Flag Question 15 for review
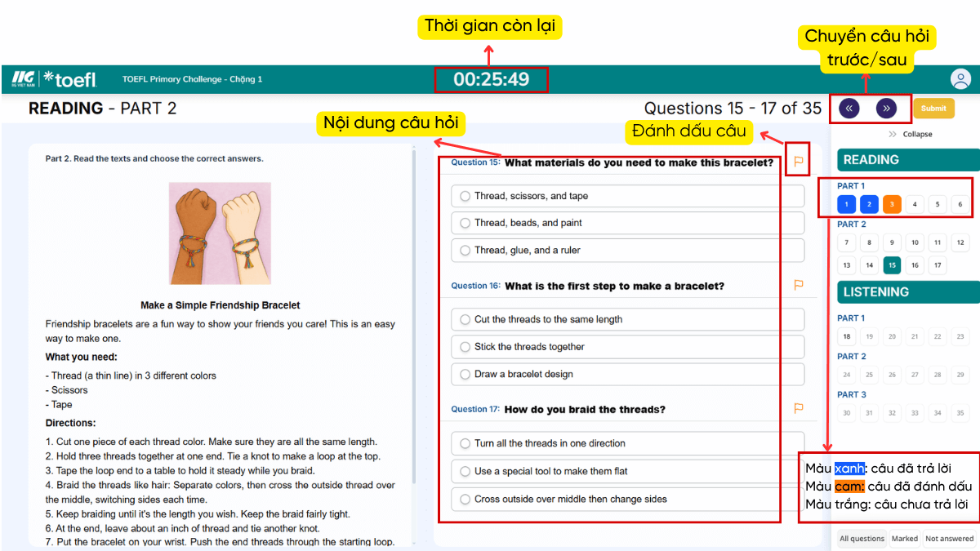The image size is (980, 551). point(798,162)
